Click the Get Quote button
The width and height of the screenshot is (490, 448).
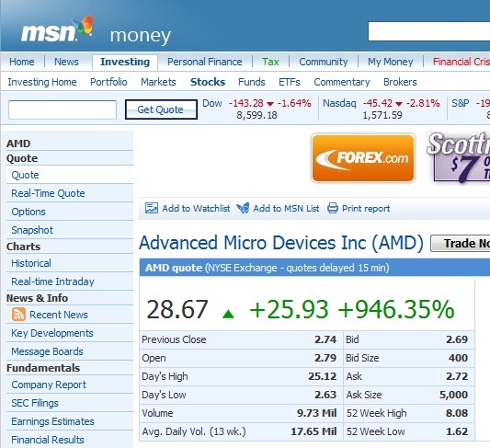click(161, 109)
